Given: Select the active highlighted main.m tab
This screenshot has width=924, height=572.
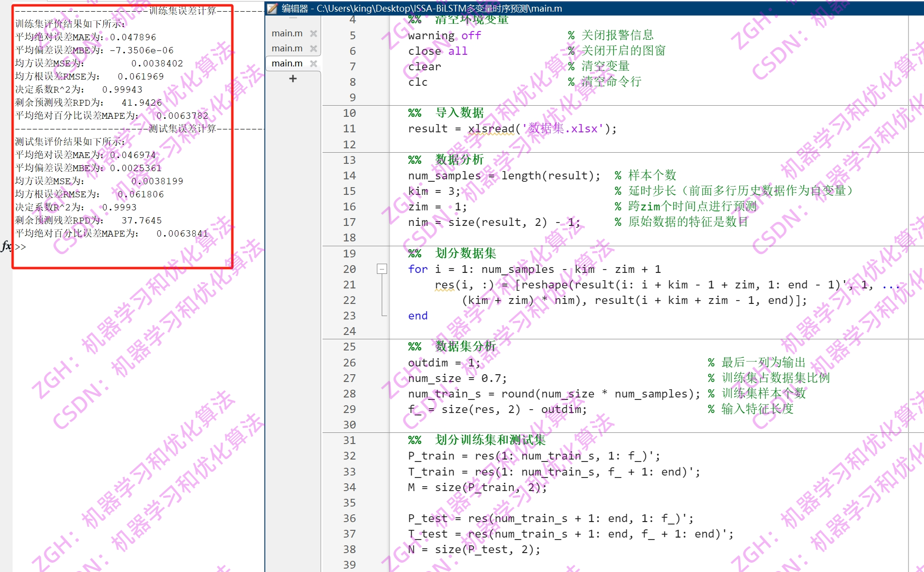Looking at the screenshot, I should 287,64.
